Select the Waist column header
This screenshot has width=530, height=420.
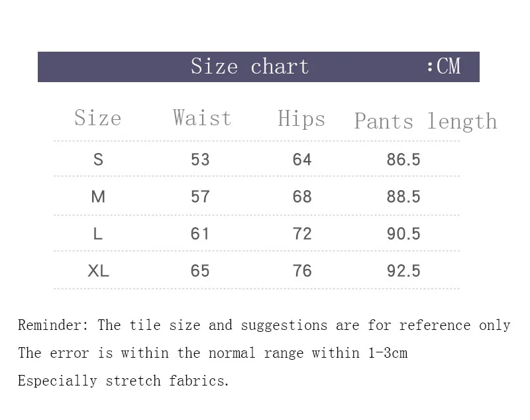pyautogui.click(x=202, y=118)
